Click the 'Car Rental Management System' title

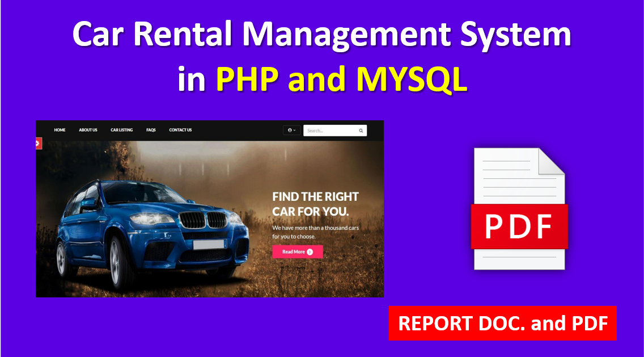tap(321, 34)
